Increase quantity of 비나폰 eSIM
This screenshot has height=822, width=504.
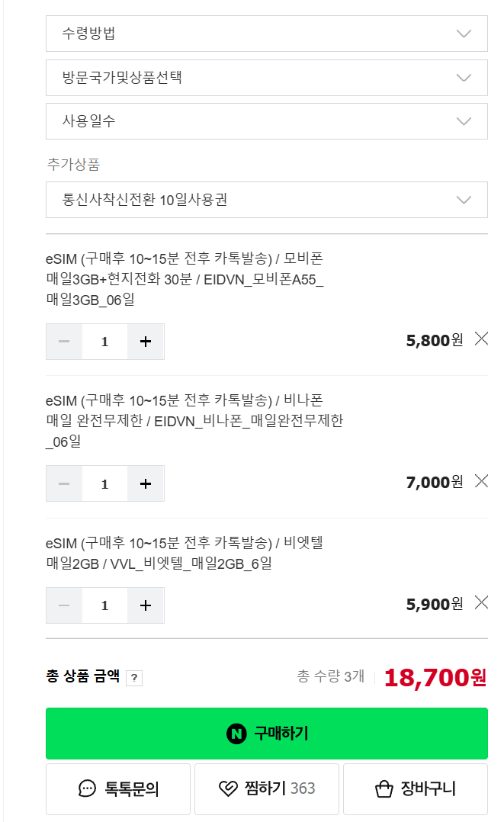pos(146,483)
